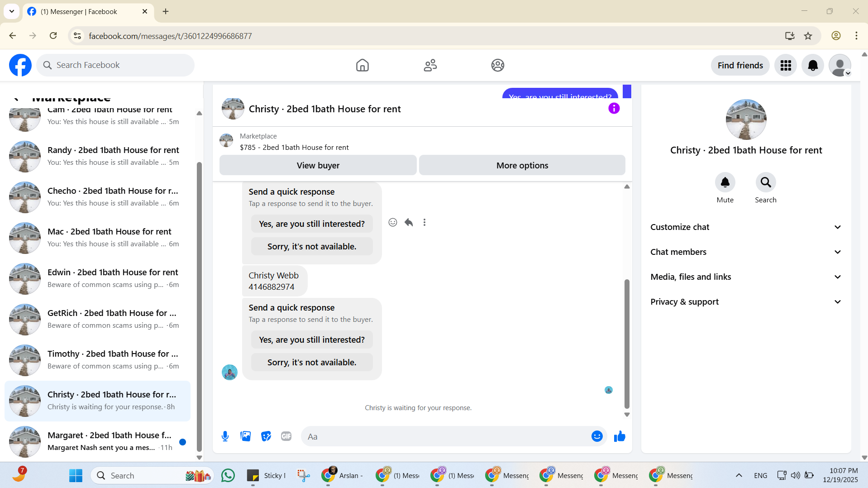Open a new browser tab
This screenshot has width=868, height=488.
click(166, 12)
